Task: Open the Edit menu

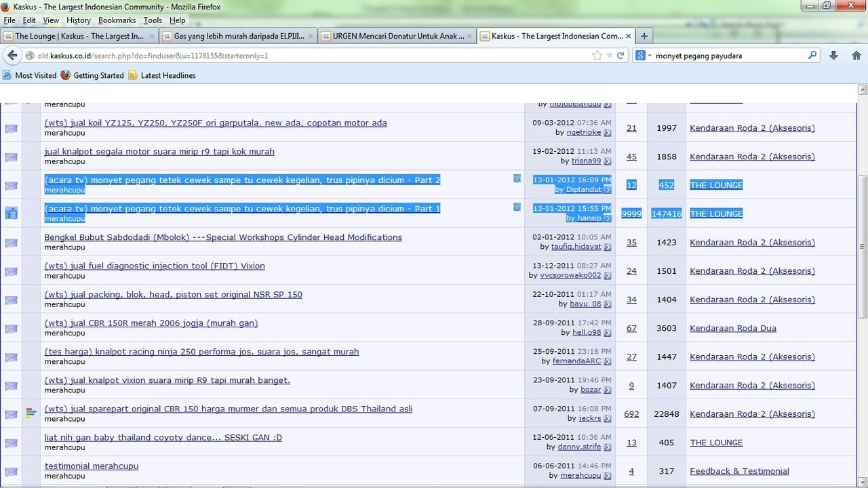Action: (x=29, y=20)
